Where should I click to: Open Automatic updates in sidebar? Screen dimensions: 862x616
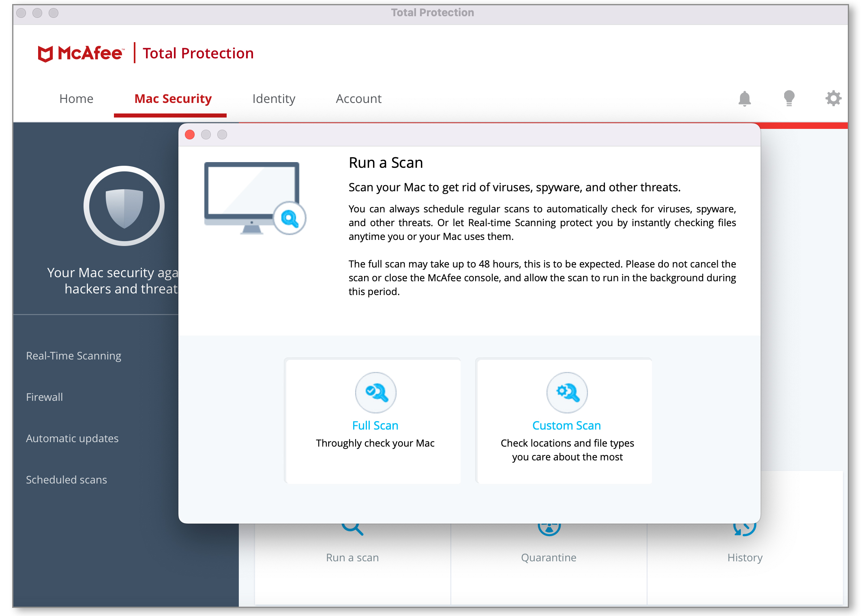[72, 438]
